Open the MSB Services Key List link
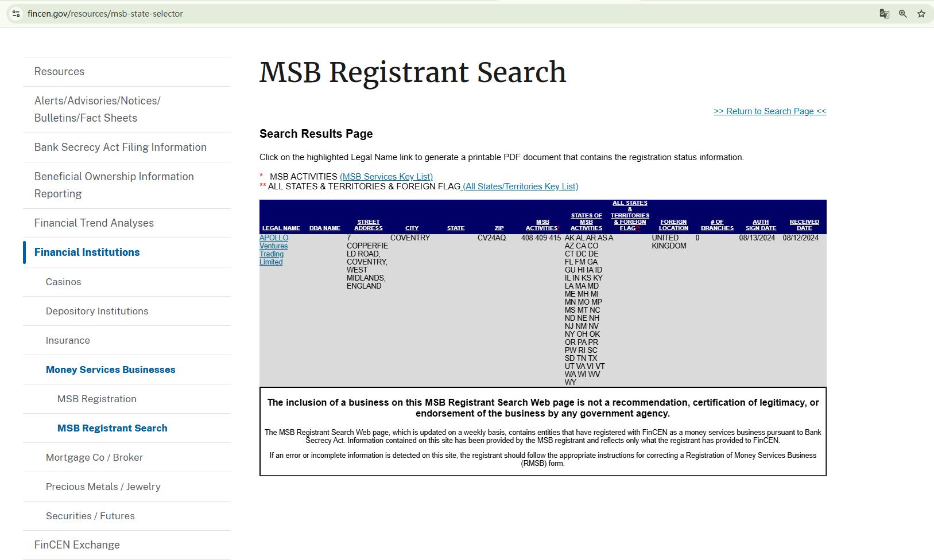This screenshot has width=934, height=560. pos(386,177)
